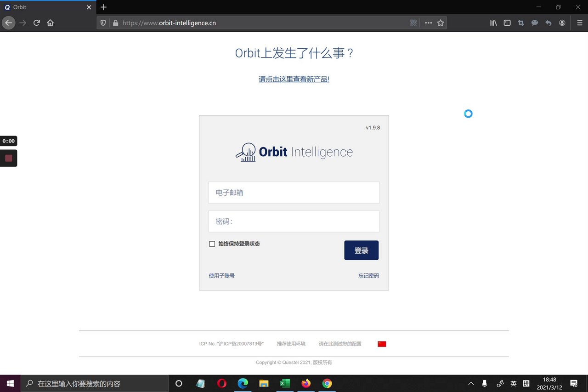
Task: Launch Opera from the taskbar
Action: [x=222, y=383]
